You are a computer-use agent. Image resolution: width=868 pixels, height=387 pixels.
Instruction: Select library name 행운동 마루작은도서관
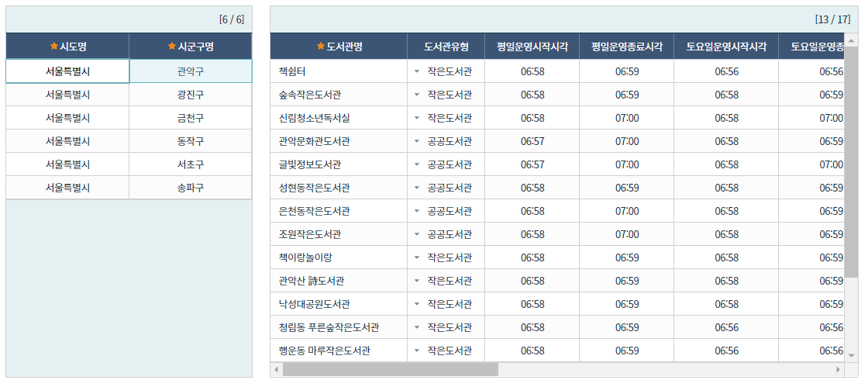point(339,351)
